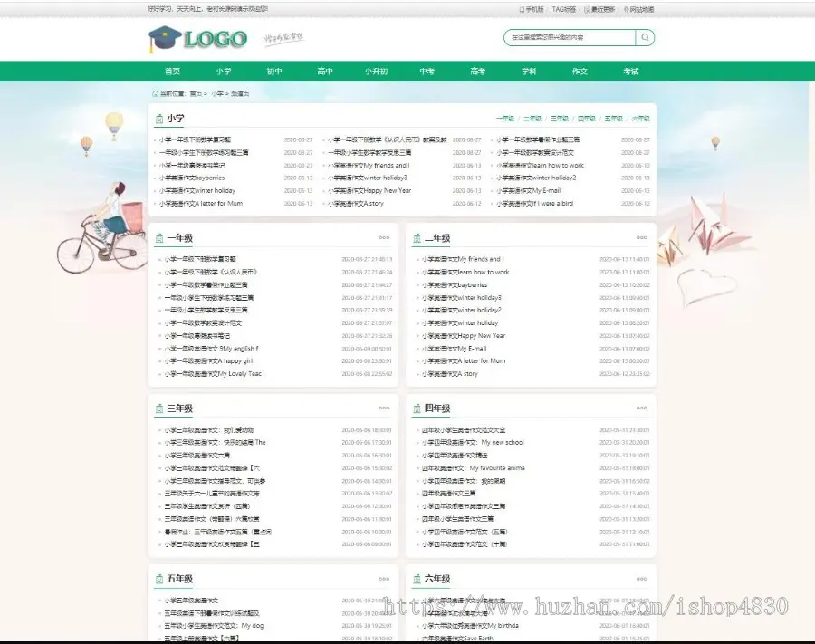Click the icon beside the 四年级 section heading
The height and width of the screenshot is (644, 815).
[x=416, y=409]
